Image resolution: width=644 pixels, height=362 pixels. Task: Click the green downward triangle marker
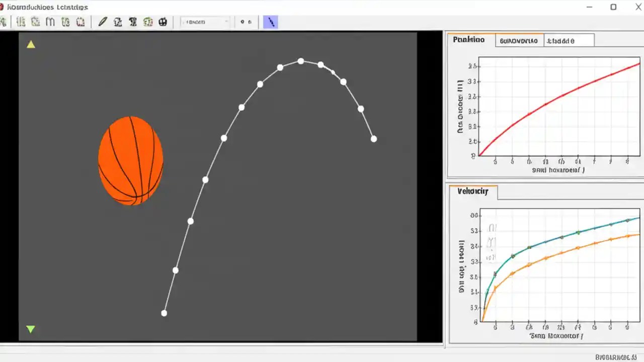pyautogui.click(x=31, y=329)
